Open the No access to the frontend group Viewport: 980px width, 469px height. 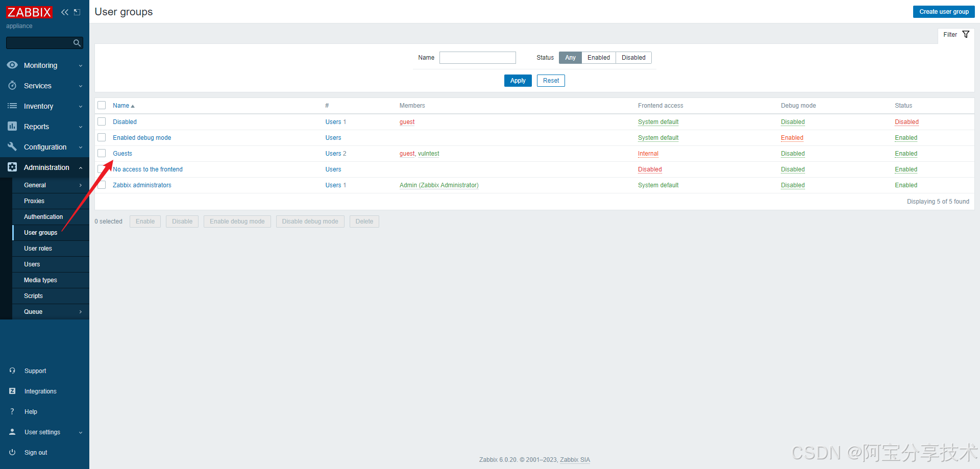(148, 169)
